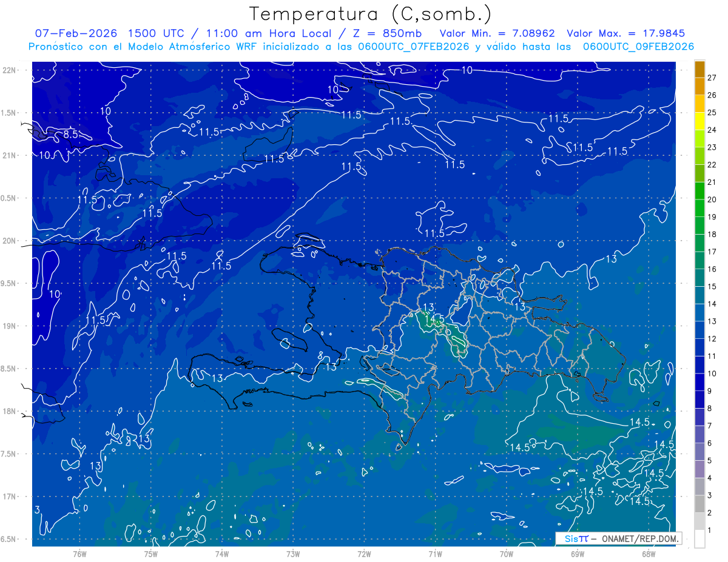The image size is (728, 562).
Task: Click the "72W" longitude axis label
Action: (365, 554)
